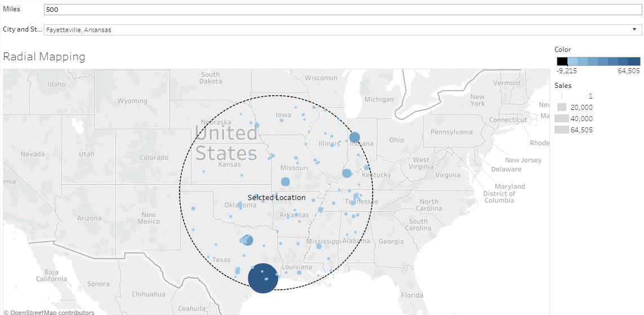Click the Selcted Location label on map
Image resolution: width=644 pixels, height=315 pixels.
[276, 197]
